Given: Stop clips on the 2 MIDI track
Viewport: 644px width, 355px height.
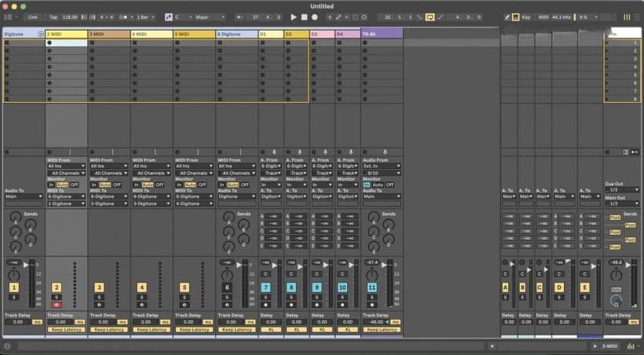Looking at the screenshot, I should [49, 152].
